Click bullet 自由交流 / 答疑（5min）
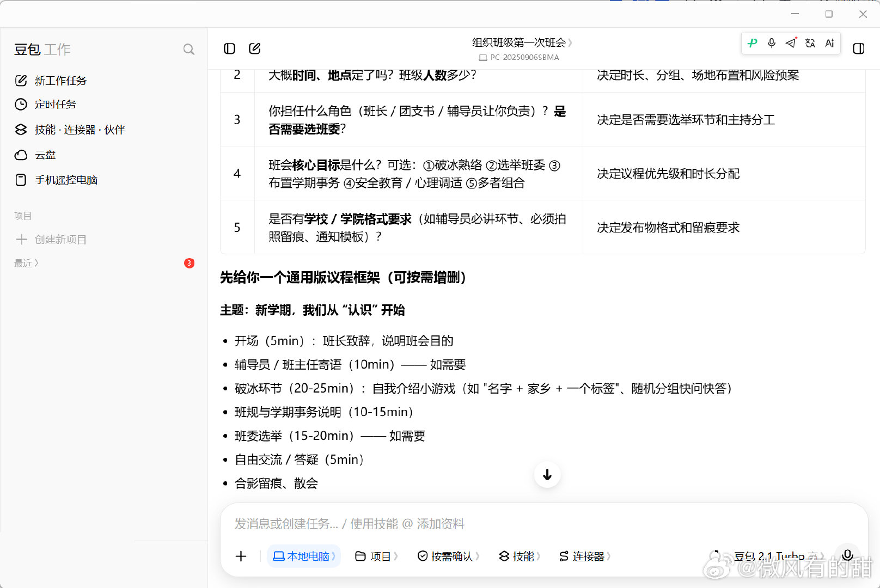Viewport: 880px width, 588px height. (299, 460)
